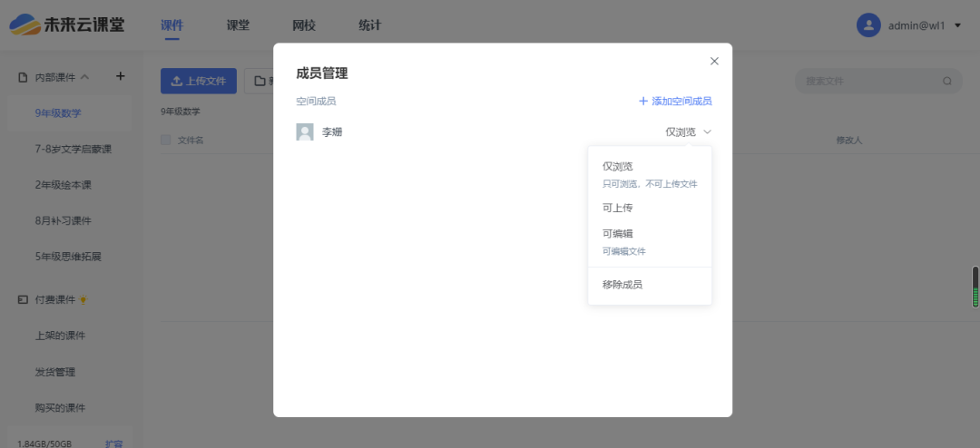Viewport: 980px width, 448px height.
Task: Toggle the select-all checkbox beside 文件名
Action: click(x=166, y=141)
